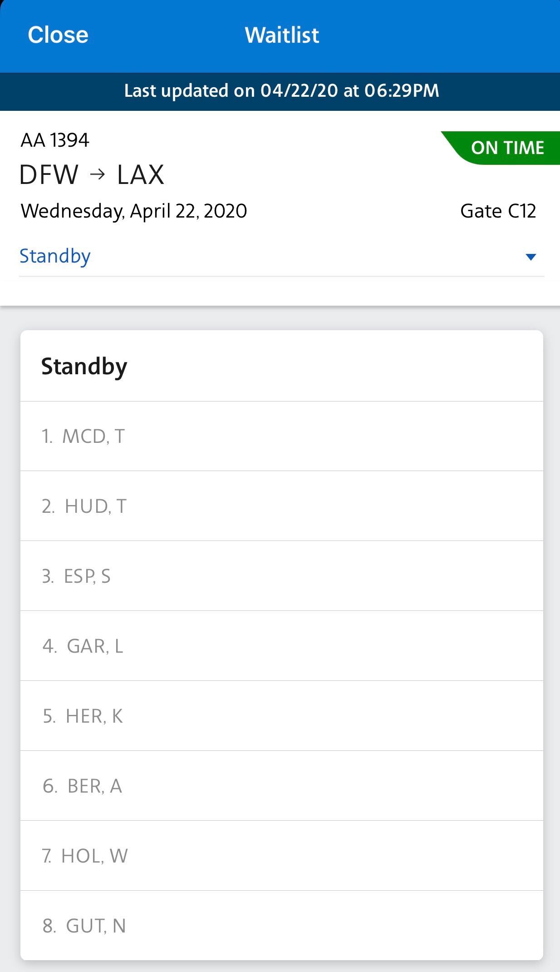Tap Close in the Waitlist header
This screenshot has height=972, width=560.
tap(58, 35)
